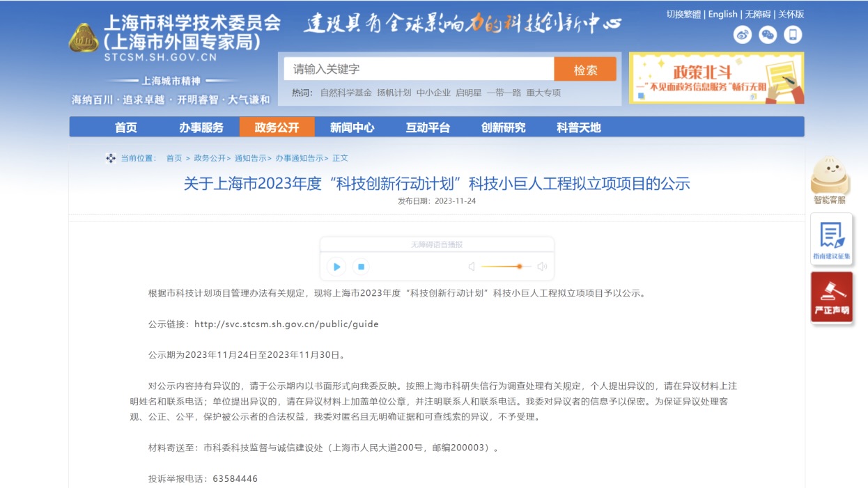Switch site language to English
Image resolution: width=868 pixels, height=488 pixels.
pos(722,14)
